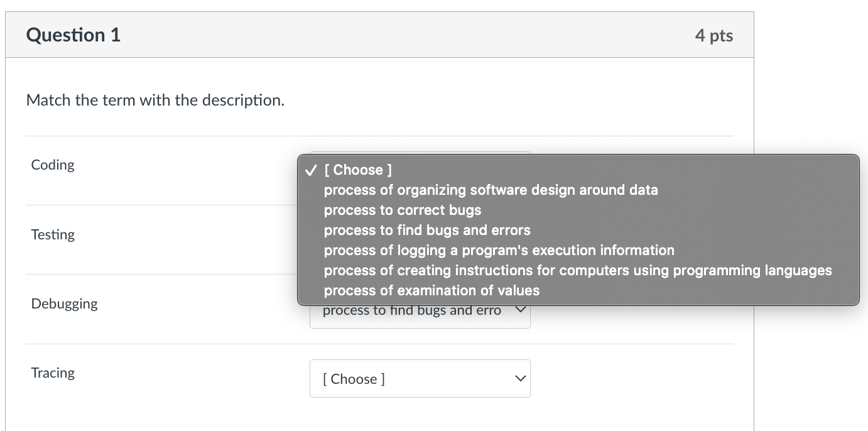Screen dimensions: 868x431
Task: Choose "process of organizing software design around data"
Action: click(x=491, y=190)
